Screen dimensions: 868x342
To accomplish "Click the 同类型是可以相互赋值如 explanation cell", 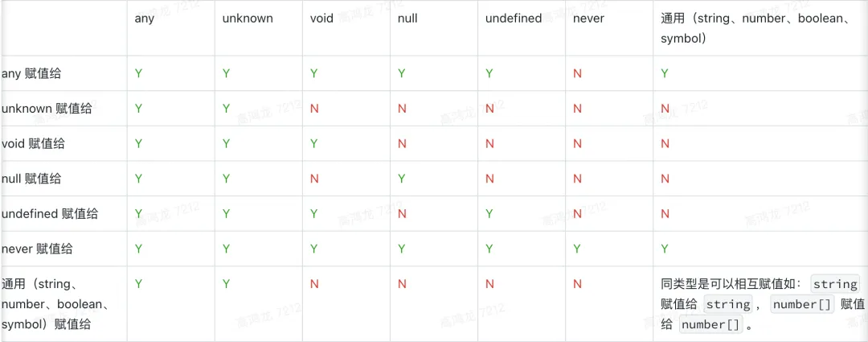I will [x=760, y=304].
